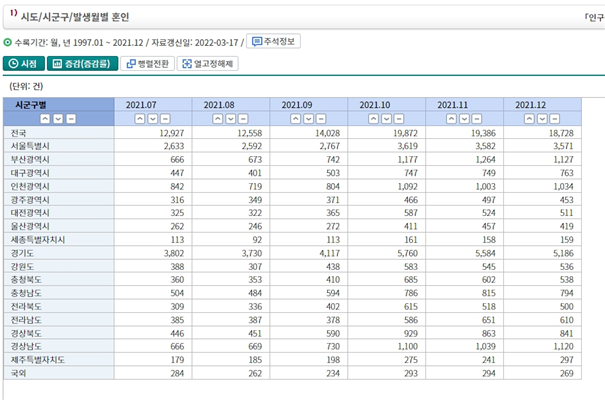The image size is (605, 404).
Task: Click minus icon under 2021.10
Action: (x=399, y=119)
